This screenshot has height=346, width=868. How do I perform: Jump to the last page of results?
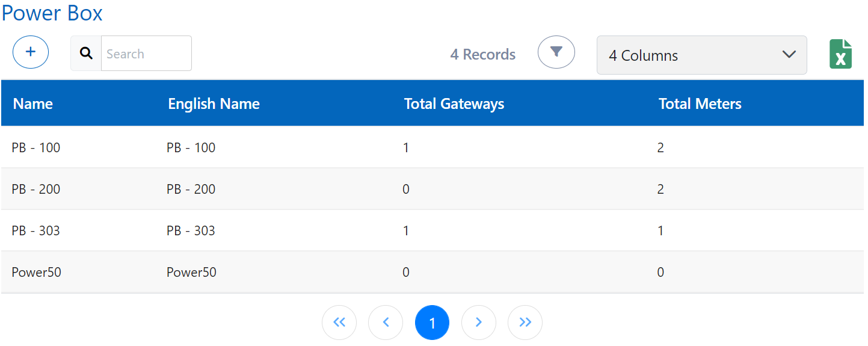525,323
